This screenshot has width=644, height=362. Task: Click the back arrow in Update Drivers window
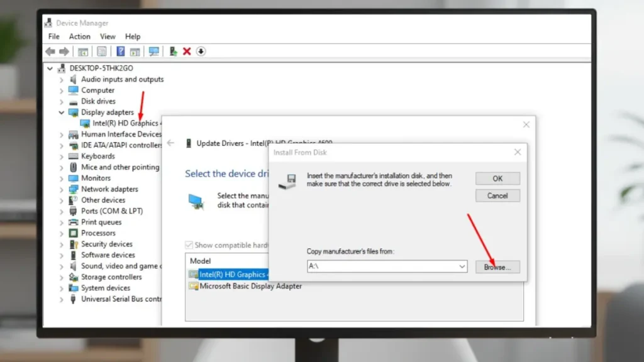coord(170,143)
